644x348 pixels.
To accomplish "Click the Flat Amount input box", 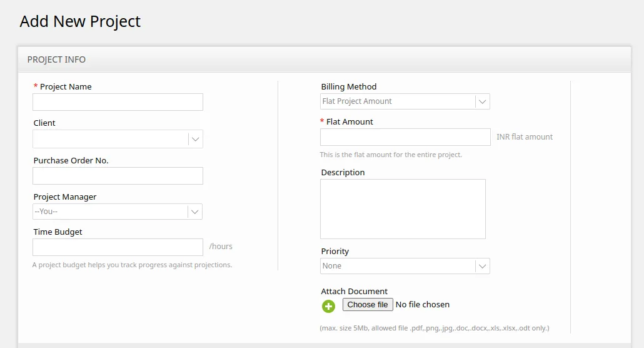I will (405, 137).
